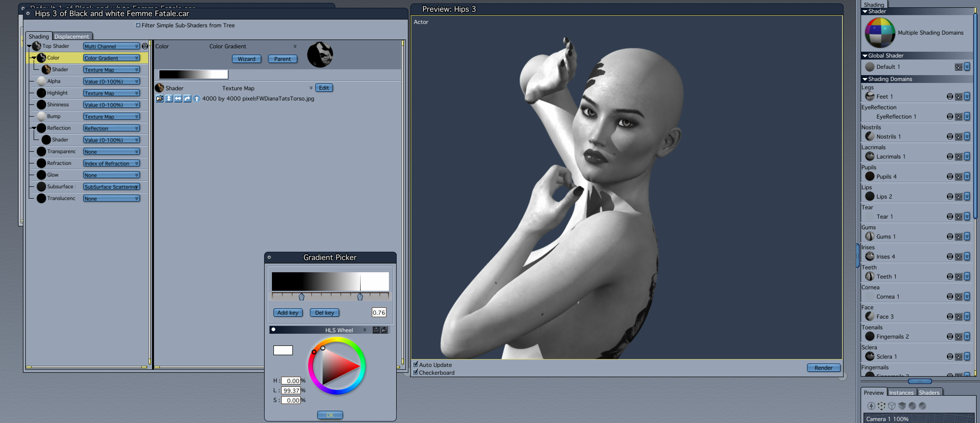Collapse the Reflection tree node
This screenshot has width=980, height=423.
pyautogui.click(x=34, y=128)
